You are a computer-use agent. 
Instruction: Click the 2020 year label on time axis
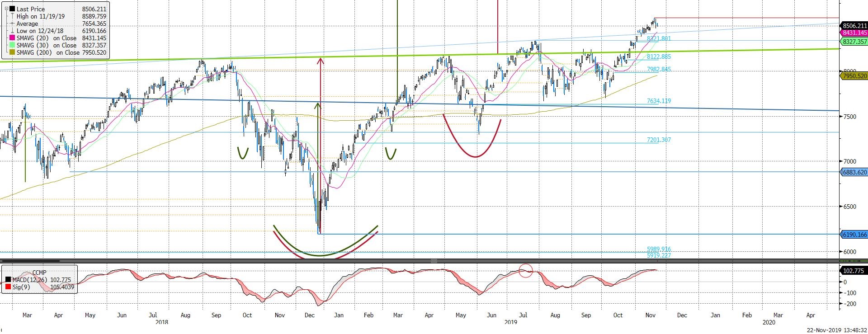point(769,322)
